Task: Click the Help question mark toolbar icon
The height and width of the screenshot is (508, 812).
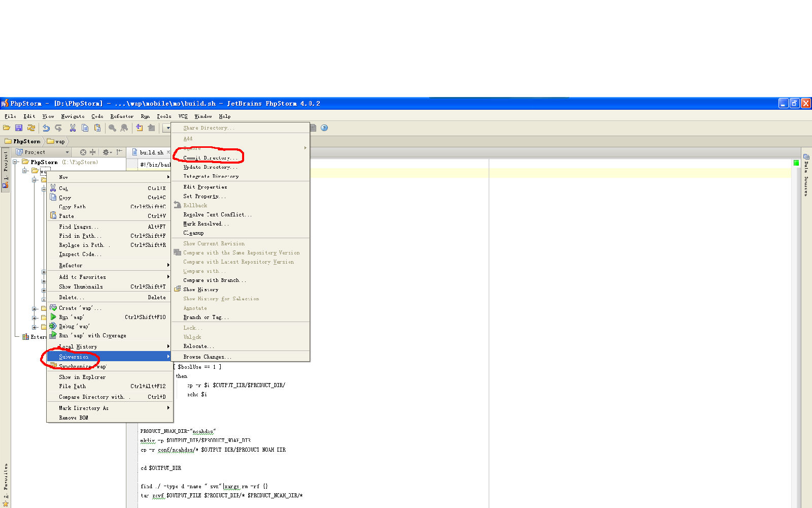Action: point(324,128)
